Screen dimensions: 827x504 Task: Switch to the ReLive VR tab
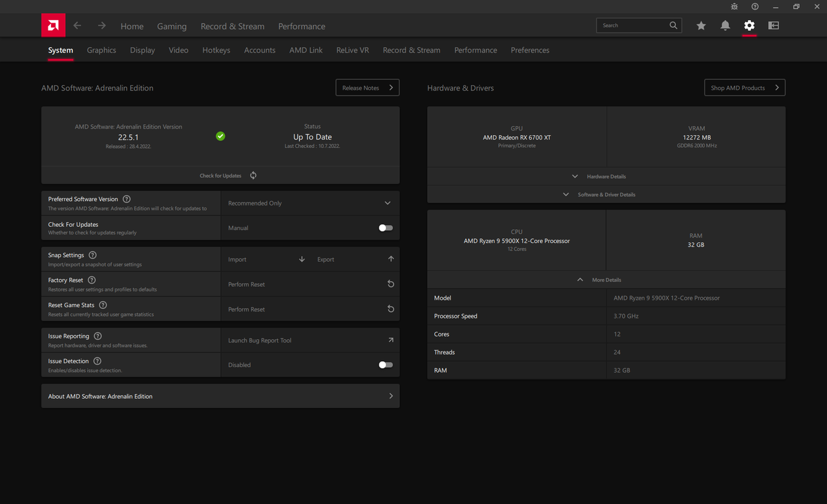[353, 50]
